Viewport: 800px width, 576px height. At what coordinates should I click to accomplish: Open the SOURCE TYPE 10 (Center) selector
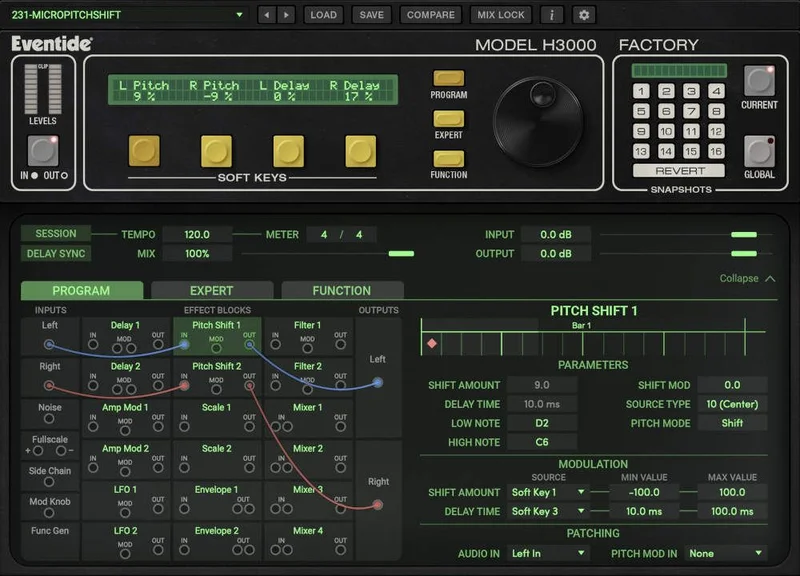tap(732, 404)
